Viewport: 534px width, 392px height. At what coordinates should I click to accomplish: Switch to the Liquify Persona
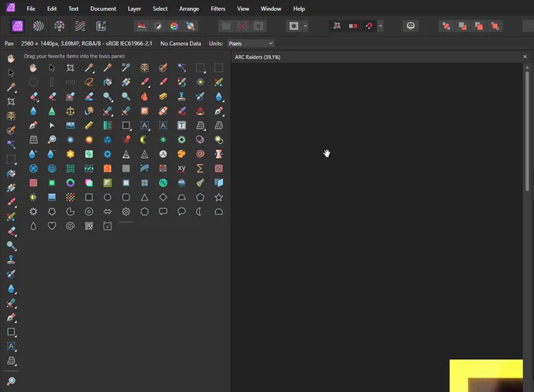click(38, 26)
